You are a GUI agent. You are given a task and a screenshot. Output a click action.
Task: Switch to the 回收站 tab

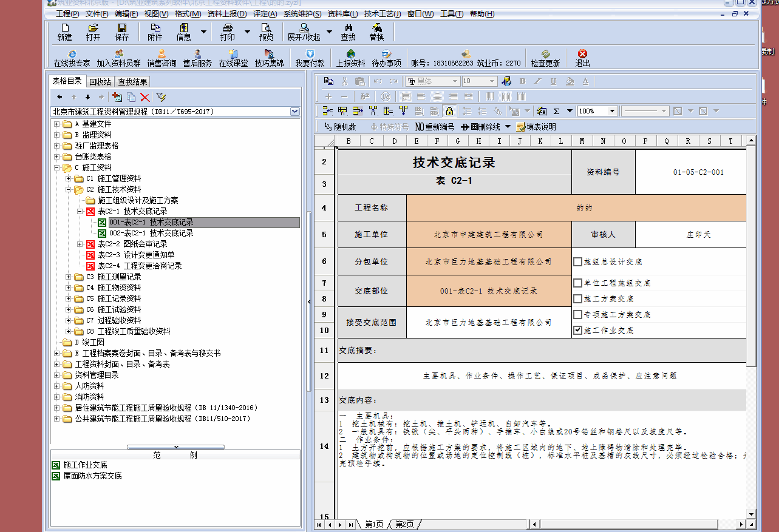100,82
